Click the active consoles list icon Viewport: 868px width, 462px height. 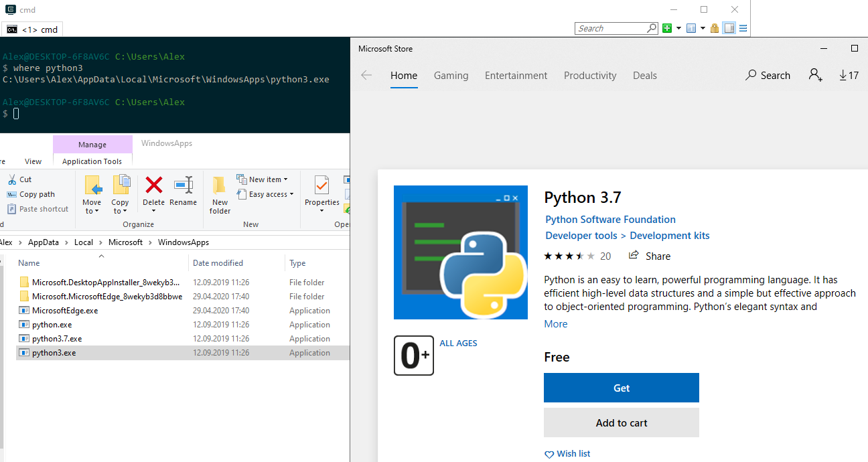pyautogui.click(x=691, y=28)
